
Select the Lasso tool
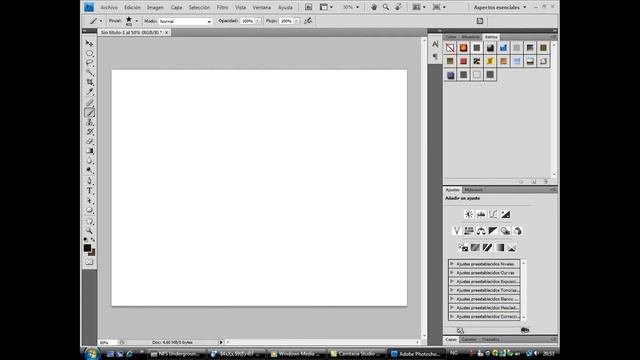89,63
